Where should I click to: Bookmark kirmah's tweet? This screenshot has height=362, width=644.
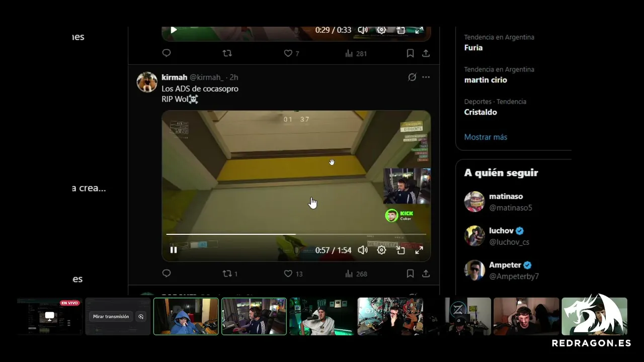410,274
